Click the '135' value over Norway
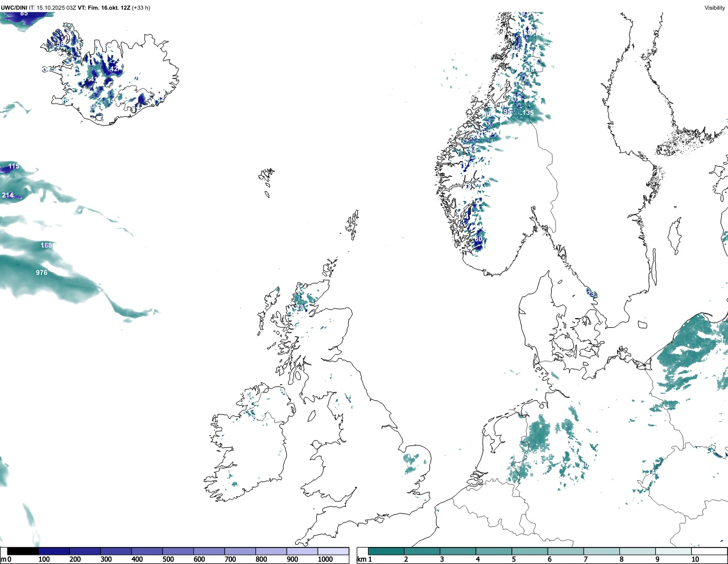The image size is (728, 564). pos(528,113)
